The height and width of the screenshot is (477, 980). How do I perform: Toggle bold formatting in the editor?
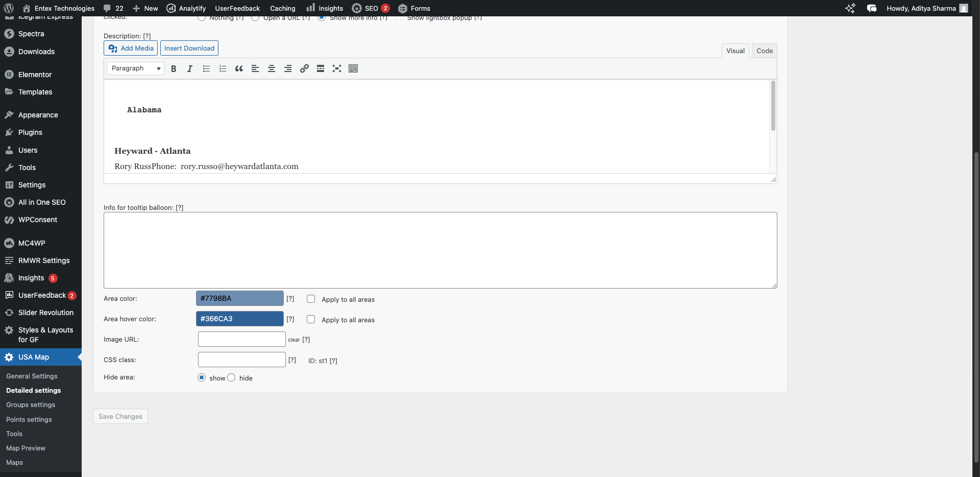tap(174, 68)
